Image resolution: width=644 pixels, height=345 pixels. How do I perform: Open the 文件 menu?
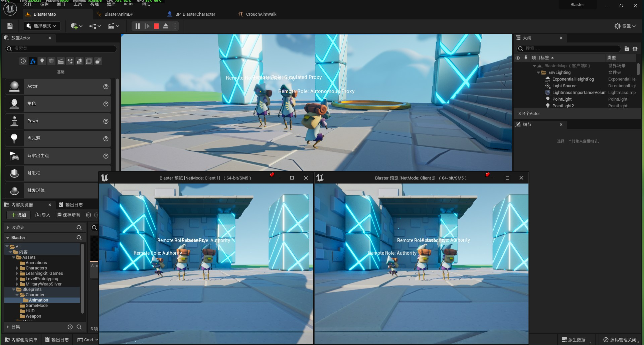[28, 4]
